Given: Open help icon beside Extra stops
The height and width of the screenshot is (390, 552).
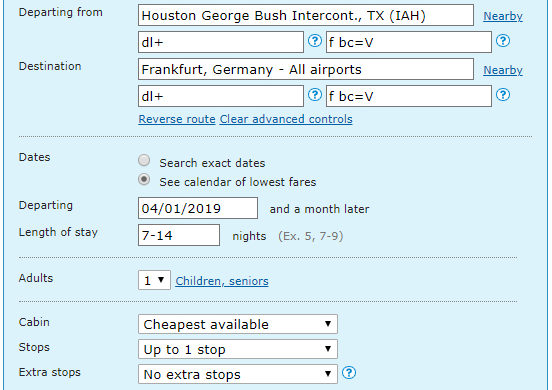Looking at the screenshot, I should pyautogui.click(x=349, y=373).
